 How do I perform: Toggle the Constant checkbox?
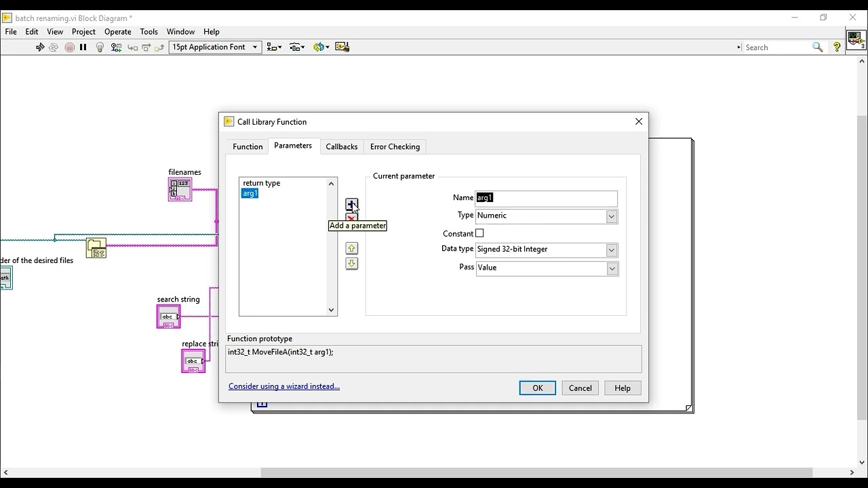click(x=479, y=233)
